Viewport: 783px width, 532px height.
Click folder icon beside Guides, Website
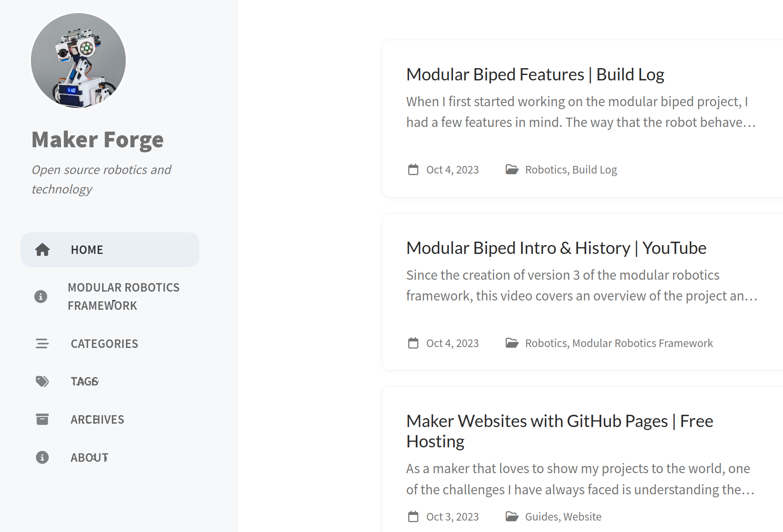[x=512, y=516]
